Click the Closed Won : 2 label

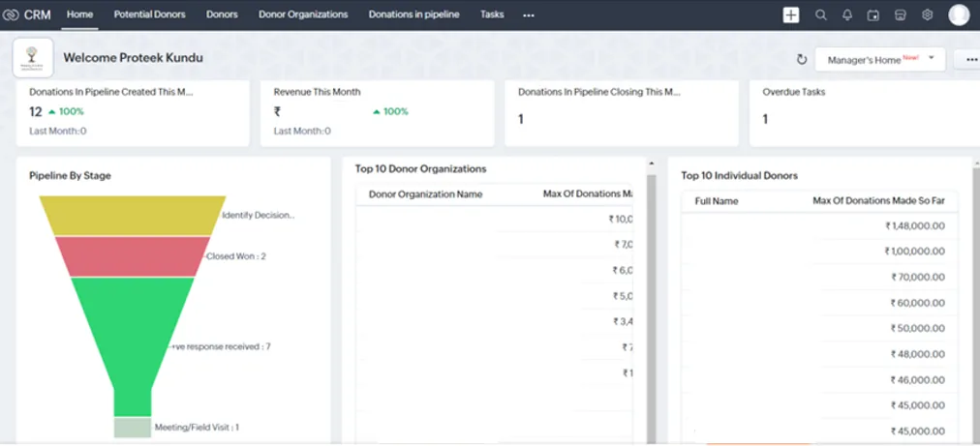tap(236, 256)
